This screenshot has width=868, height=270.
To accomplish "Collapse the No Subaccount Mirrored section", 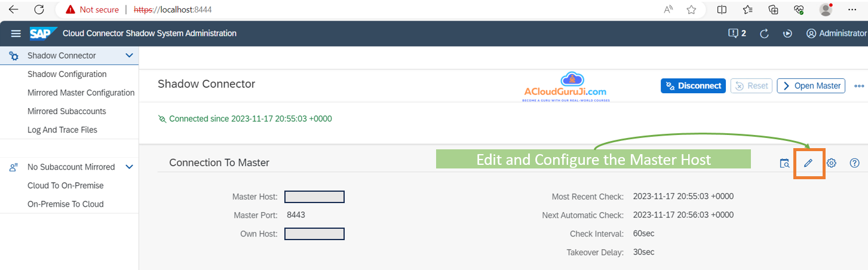I will [x=129, y=167].
